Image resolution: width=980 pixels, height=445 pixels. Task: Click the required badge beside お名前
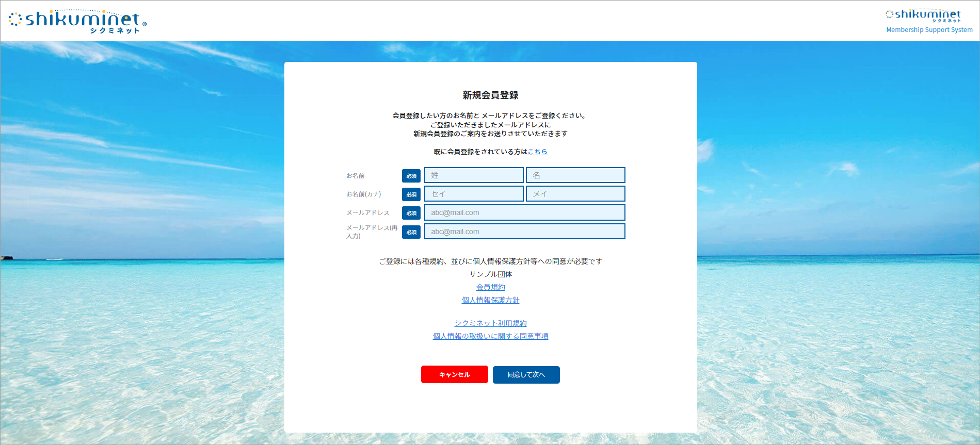click(x=411, y=176)
